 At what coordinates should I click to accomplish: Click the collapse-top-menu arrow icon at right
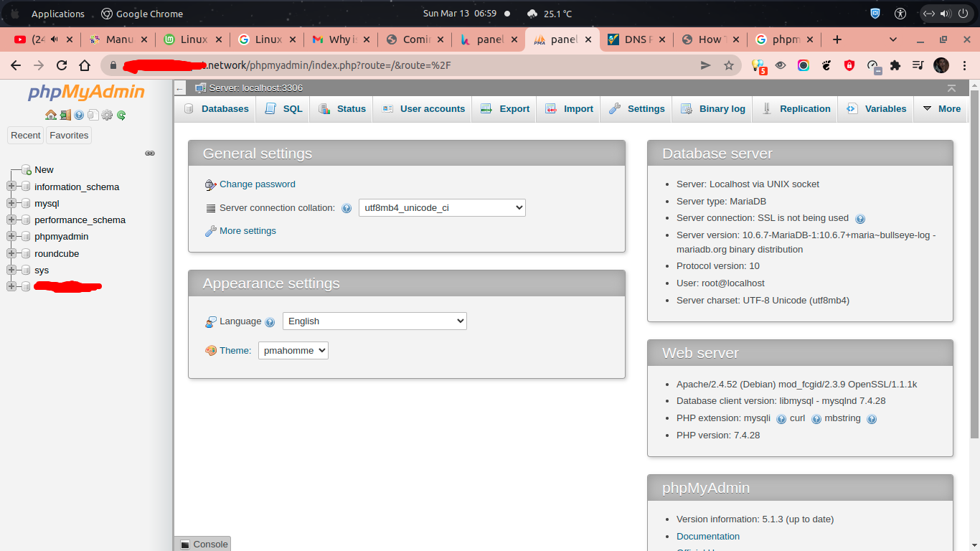pos(951,88)
